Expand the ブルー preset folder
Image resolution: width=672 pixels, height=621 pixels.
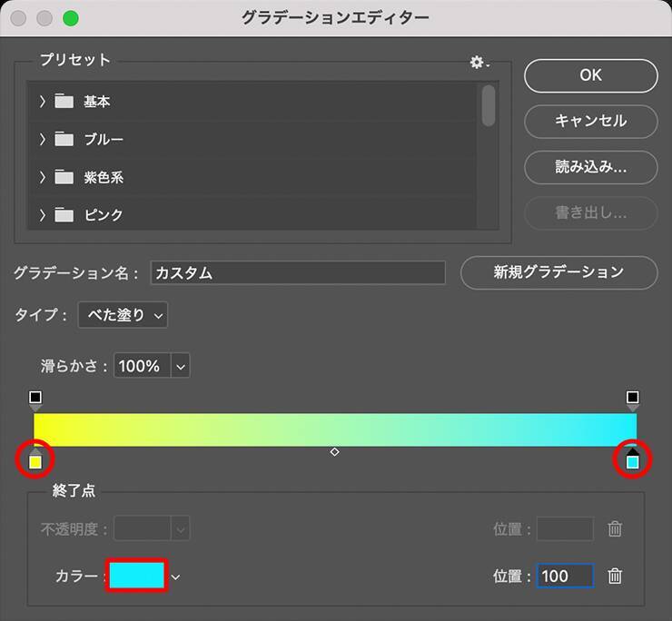(42, 139)
